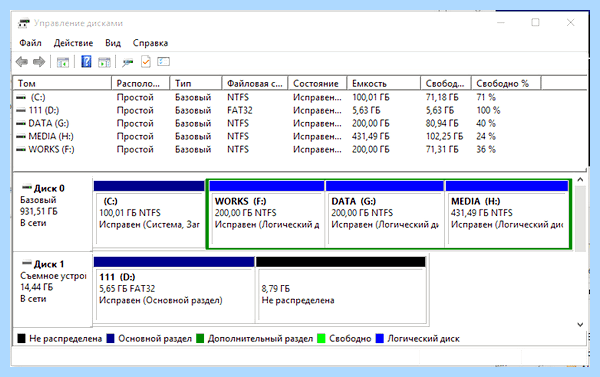Select the WORKS (F:) partition block

[267, 214]
